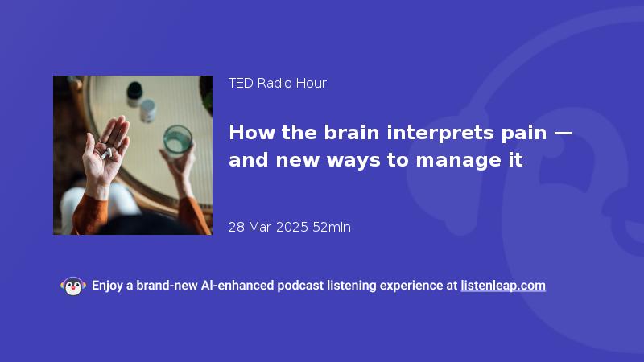Click the episode cover photo thumbnail

pos(133,155)
